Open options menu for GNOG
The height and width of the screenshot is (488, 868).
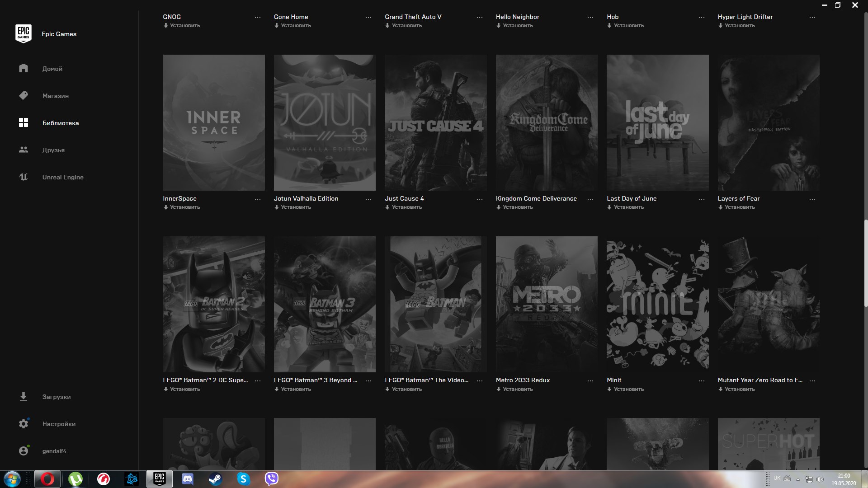click(258, 18)
